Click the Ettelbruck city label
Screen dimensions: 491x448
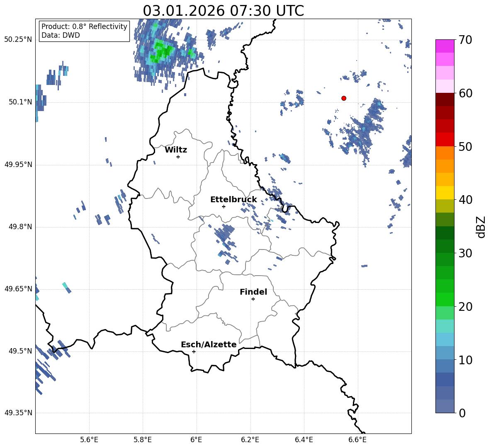tap(233, 200)
